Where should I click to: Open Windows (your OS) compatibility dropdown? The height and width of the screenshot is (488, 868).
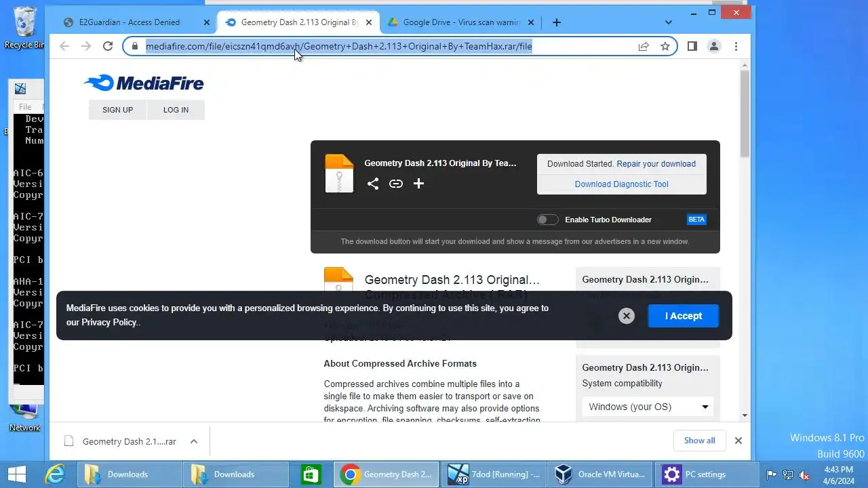point(647,407)
